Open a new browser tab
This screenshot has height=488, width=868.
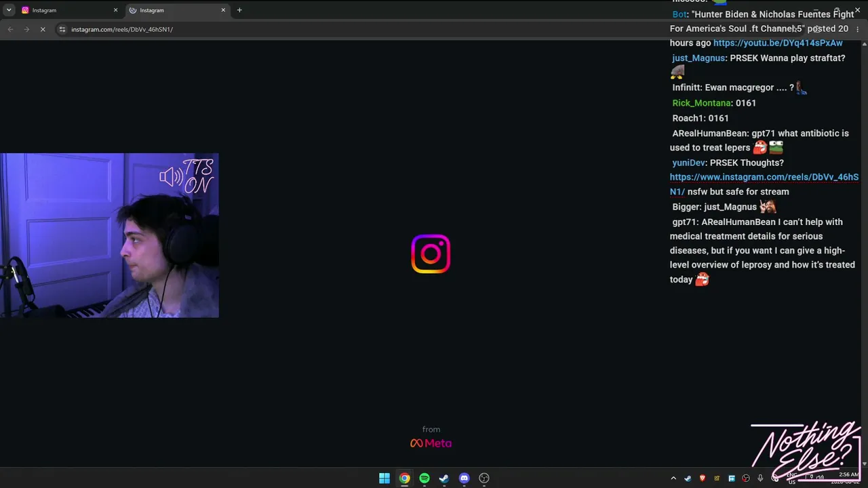pyautogui.click(x=239, y=10)
